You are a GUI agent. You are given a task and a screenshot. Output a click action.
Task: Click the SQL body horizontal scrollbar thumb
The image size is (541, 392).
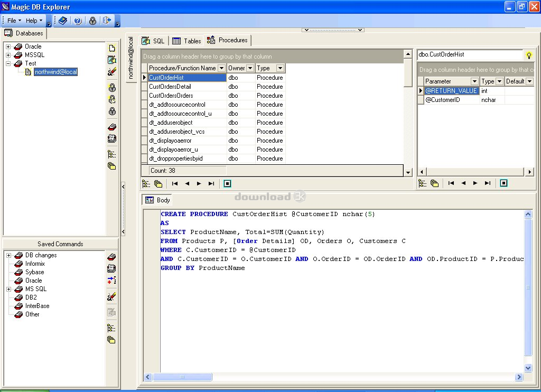pos(182,377)
